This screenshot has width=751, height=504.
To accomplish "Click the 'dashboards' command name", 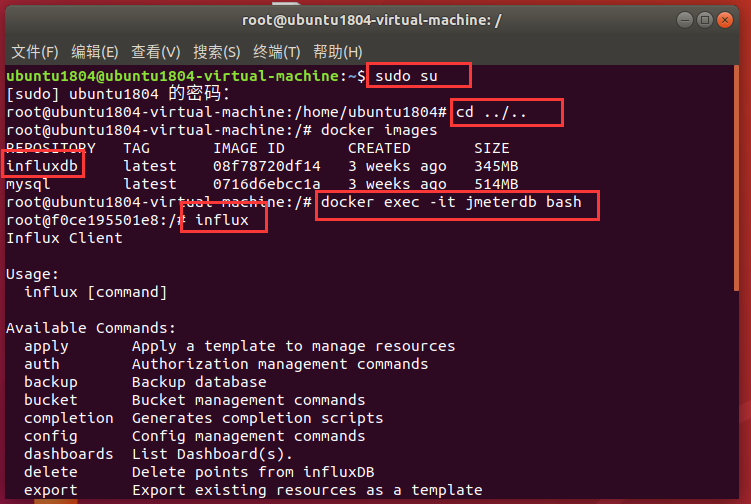I will click(69, 454).
